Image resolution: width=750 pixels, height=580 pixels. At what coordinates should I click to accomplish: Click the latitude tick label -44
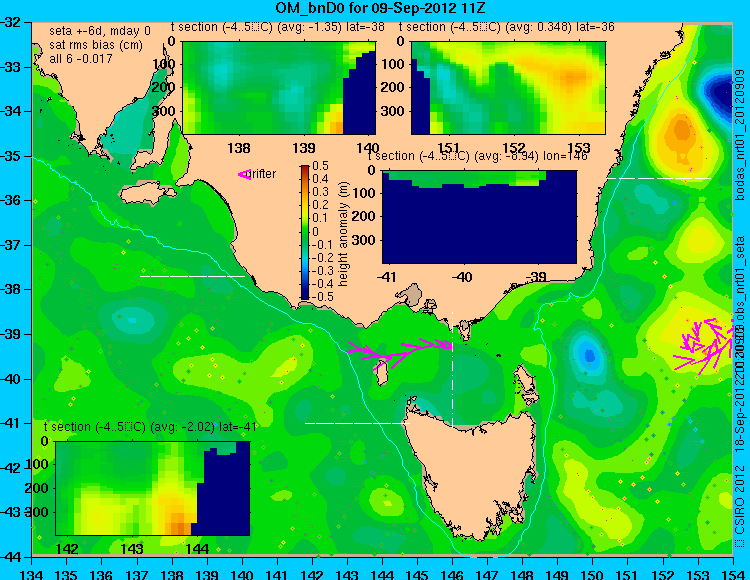pyautogui.click(x=11, y=557)
